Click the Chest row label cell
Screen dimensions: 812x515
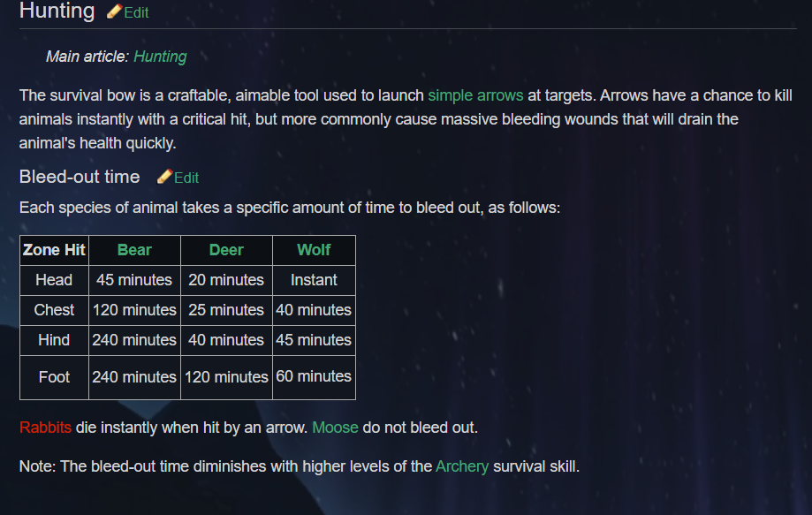click(x=54, y=310)
